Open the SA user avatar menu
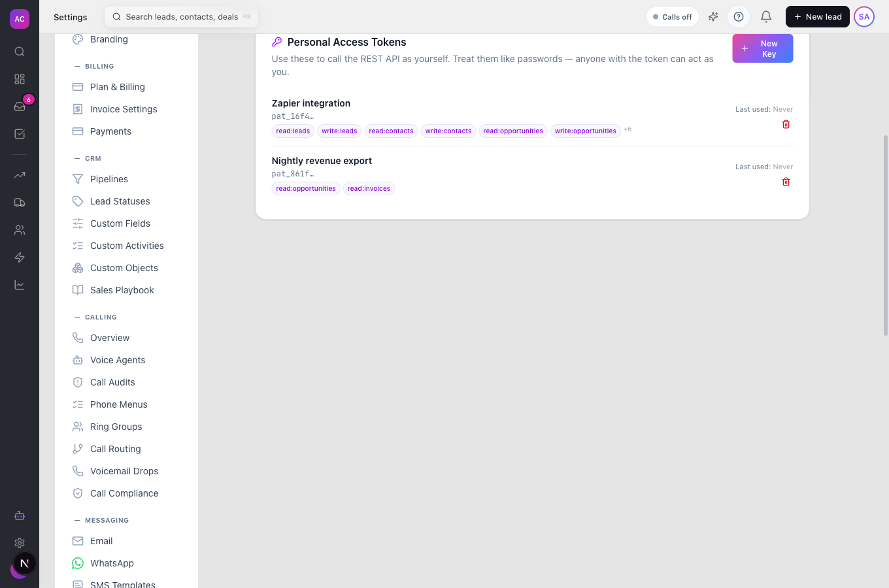Viewport: 889px width, 588px height. click(x=864, y=17)
